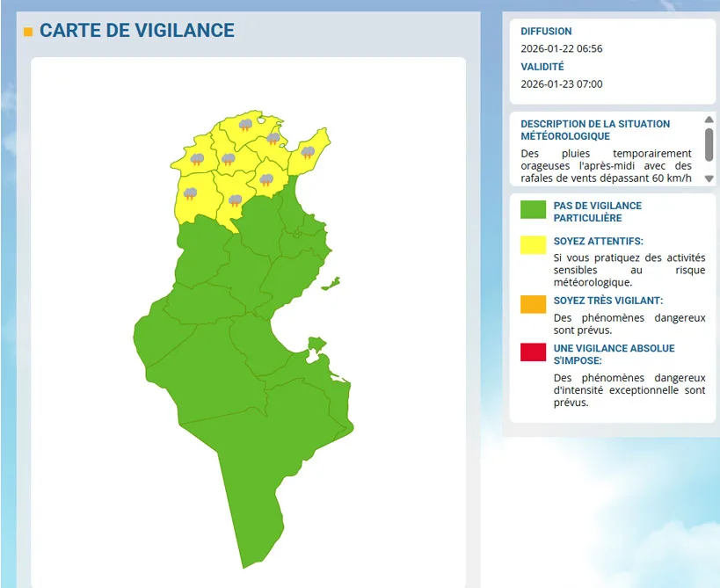This screenshot has height=588, width=720.
Task: Click the storm icon in the southwestern yellow region
Action: (x=190, y=193)
